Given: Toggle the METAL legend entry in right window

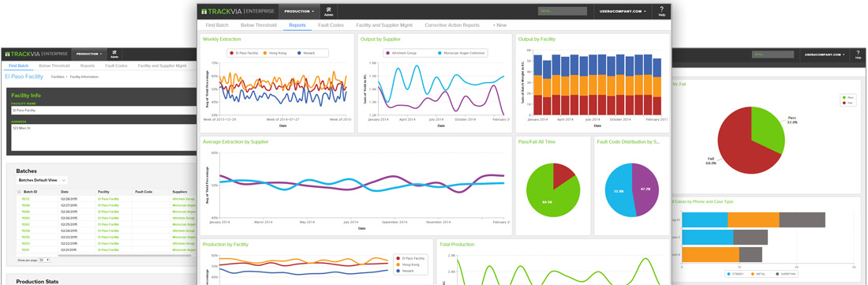Looking at the screenshot, I should 758,274.
